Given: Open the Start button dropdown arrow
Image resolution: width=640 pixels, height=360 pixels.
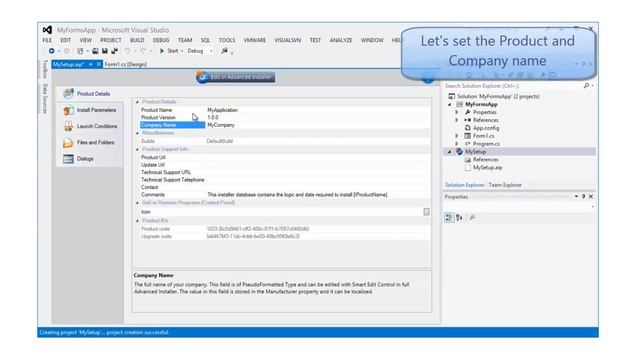Looking at the screenshot, I should point(182,51).
